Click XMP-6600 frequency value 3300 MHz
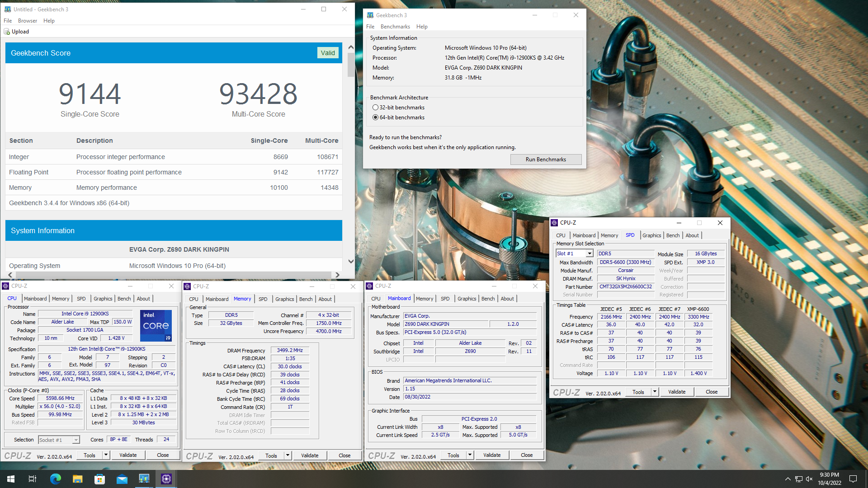868x488 pixels. pos(698,317)
